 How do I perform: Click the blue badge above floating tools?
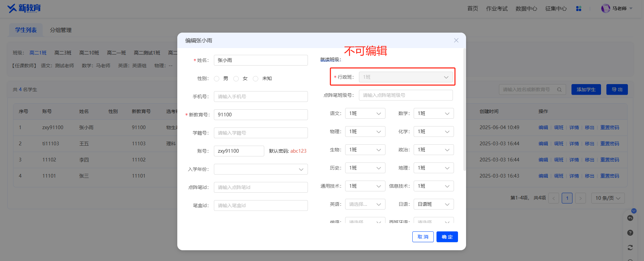pos(634,211)
